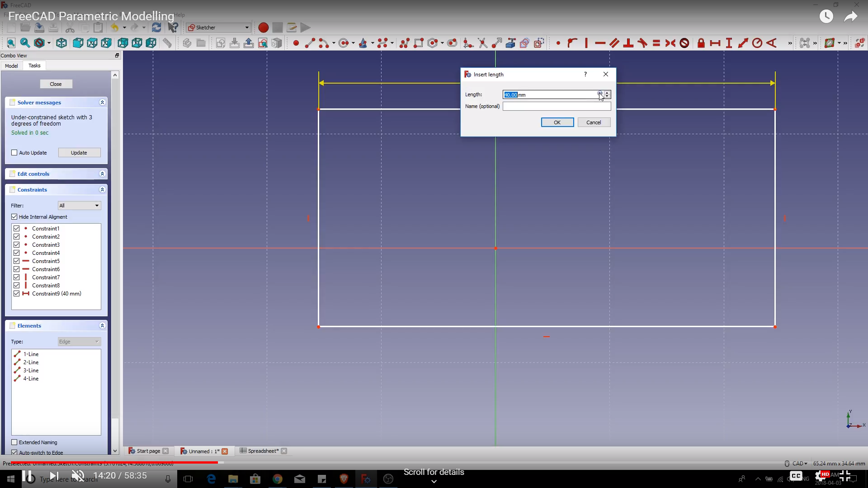Open the Sketcher workbench dropdown
The height and width of the screenshot is (488, 868).
coord(219,28)
